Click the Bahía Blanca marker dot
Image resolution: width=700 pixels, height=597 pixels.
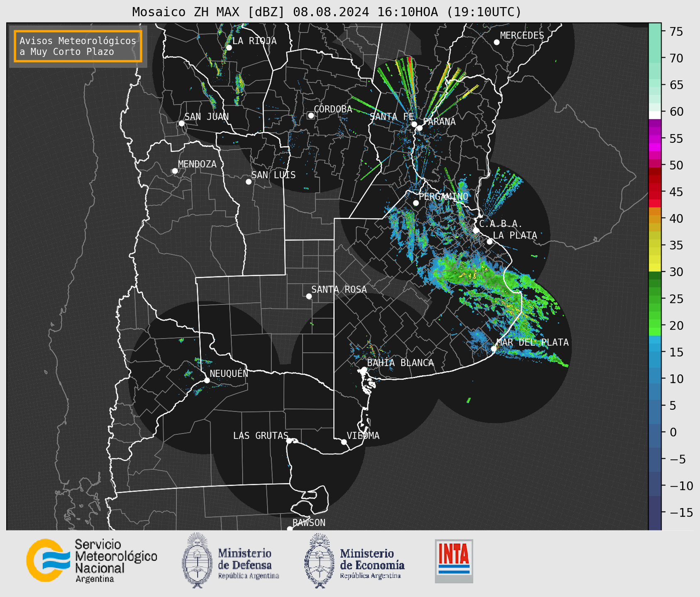364,369
